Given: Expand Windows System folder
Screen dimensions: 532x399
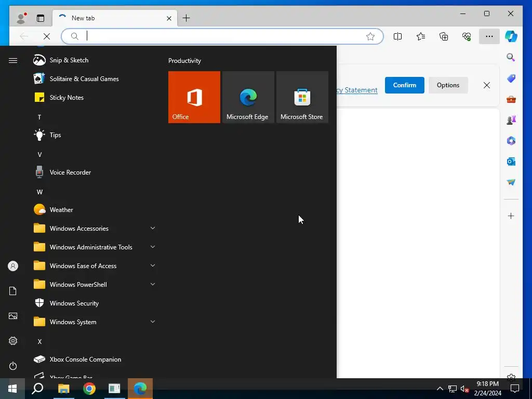Looking at the screenshot, I should point(94,322).
